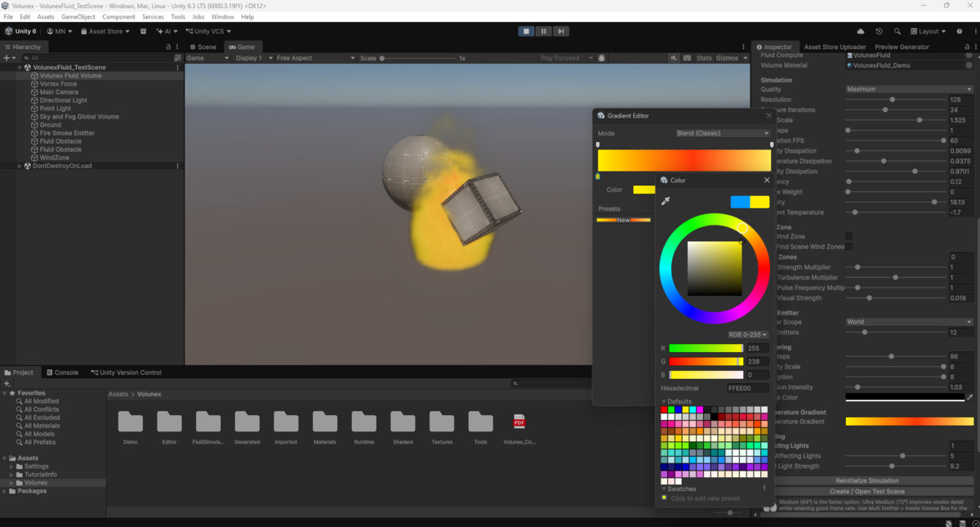This screenshot has height=527, width=980.
Task: Enable the Wind Zone checkbox
Action: (x=849, y=236)
